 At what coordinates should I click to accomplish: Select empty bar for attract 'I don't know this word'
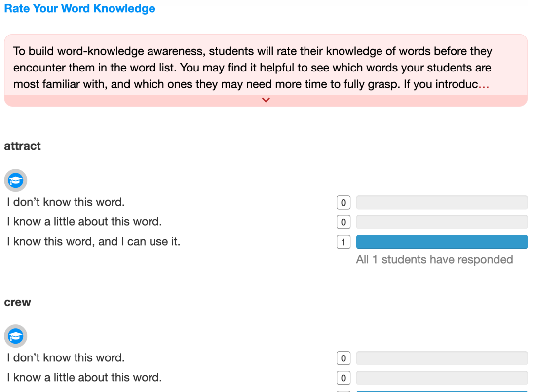(442, 203)
